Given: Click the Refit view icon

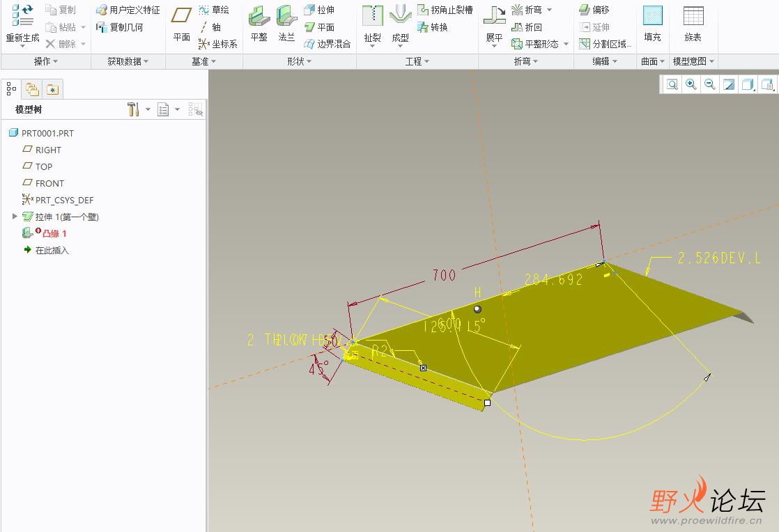Looking at the screenshot, I should [x=672, y=84].
